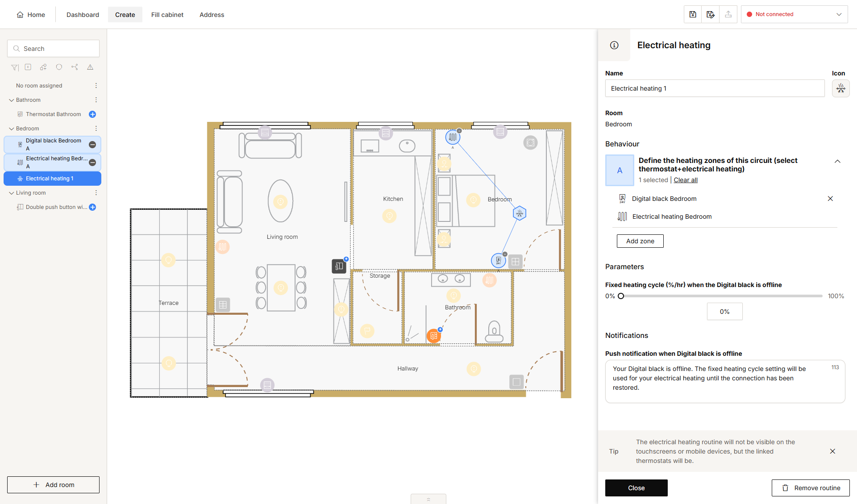The image size is (857, 504).
Task: Click the Remove routine button
Action: (x=811, y=488)
